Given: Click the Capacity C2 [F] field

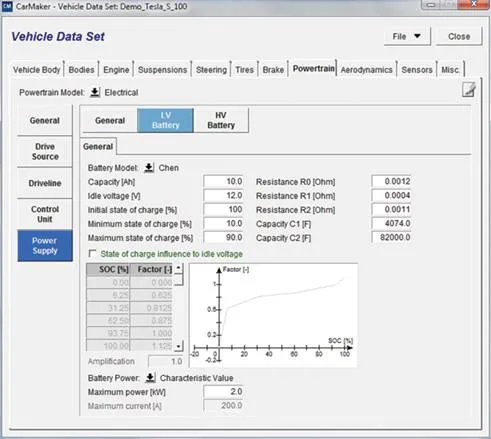Looking at the screenshot, I should click(x=391, y=237).
